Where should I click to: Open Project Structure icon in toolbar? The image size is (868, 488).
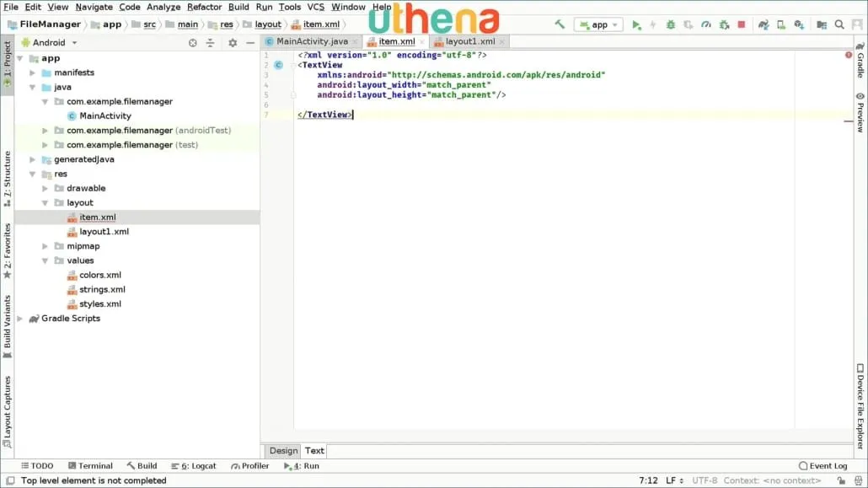(x=822, y=25)
